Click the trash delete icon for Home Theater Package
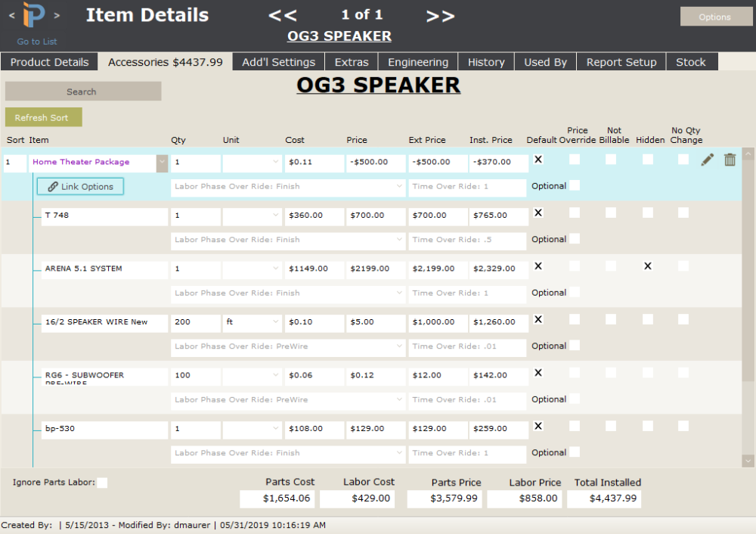 pyautogui.click(x=730, y=160)
